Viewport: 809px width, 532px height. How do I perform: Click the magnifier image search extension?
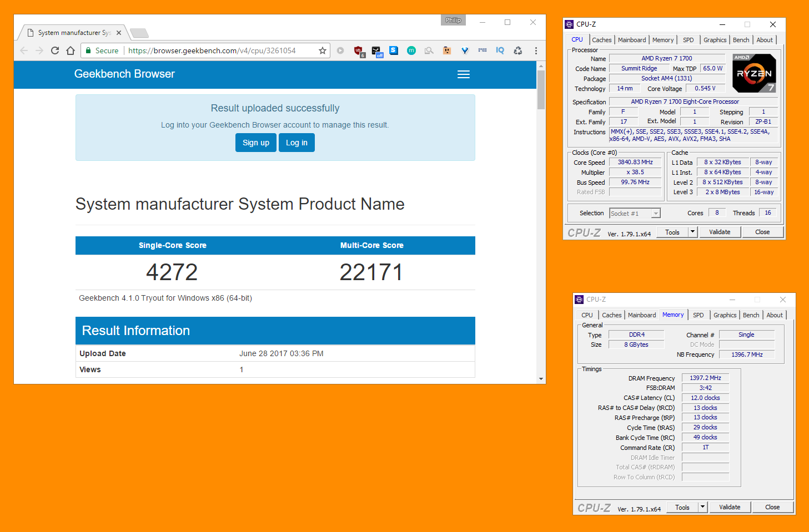(429, 50)
